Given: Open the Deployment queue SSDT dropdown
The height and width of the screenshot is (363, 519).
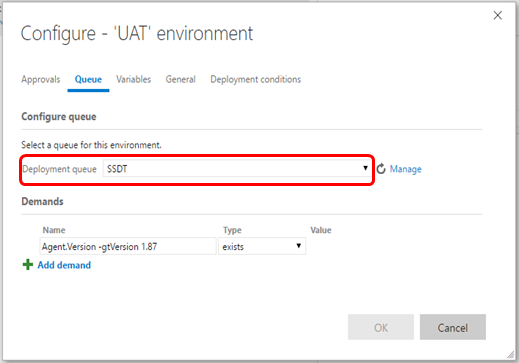Looking at the screenshot, I should [237, 169].
